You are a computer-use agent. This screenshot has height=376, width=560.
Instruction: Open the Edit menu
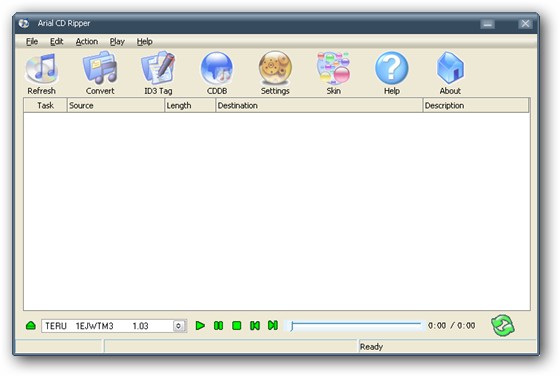[56, 42]
